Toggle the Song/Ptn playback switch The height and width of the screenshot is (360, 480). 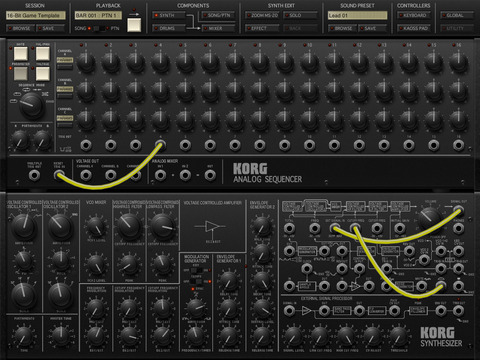[x=99, y=28]
